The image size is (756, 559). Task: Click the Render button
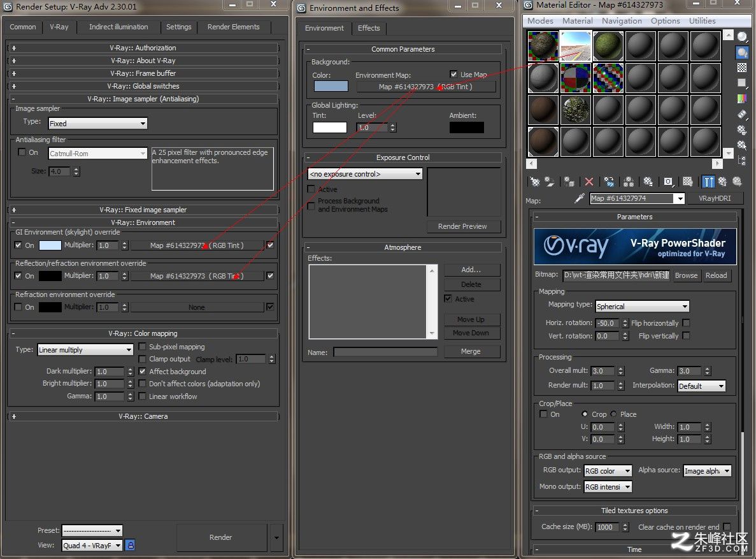click(x=221, y=537)
